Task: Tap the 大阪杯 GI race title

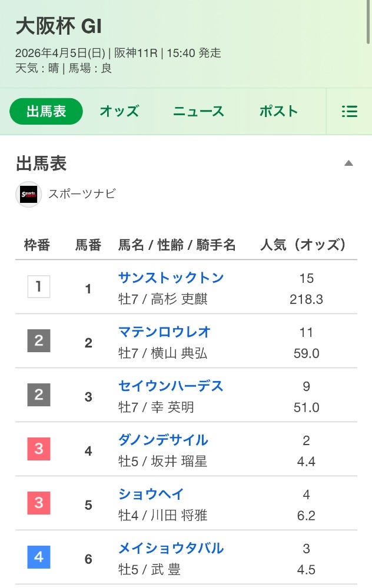Action: point(59,26)
